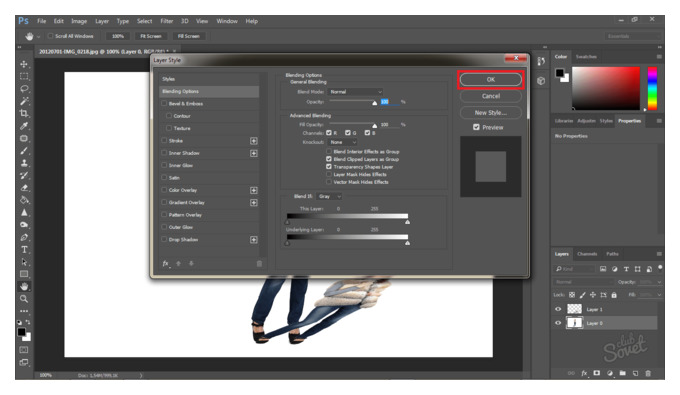Select the Brush tool
The image size is (680, 395).
click(24, 150)
